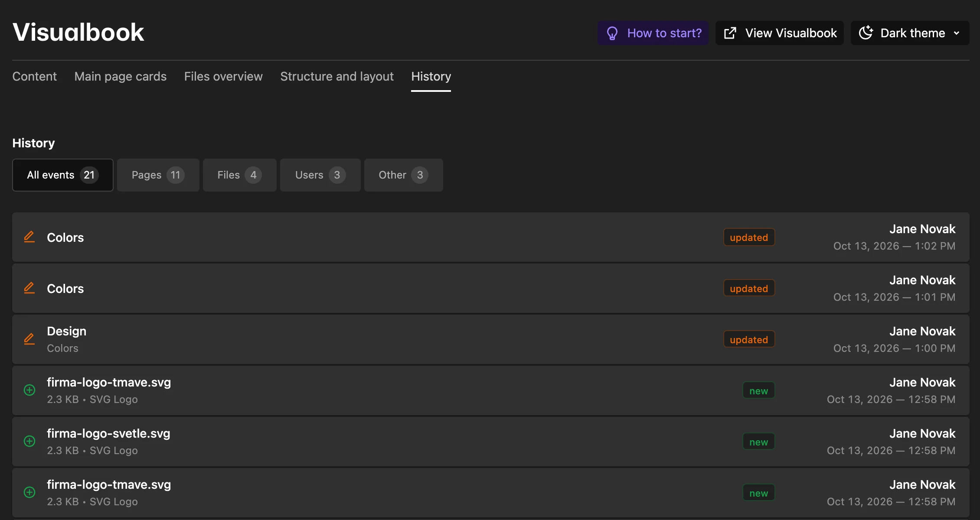The image size is (980, 520).
Task: Click the pencil icon on the 1:02 PM Colors row
Action: click(x=29, y=237)
